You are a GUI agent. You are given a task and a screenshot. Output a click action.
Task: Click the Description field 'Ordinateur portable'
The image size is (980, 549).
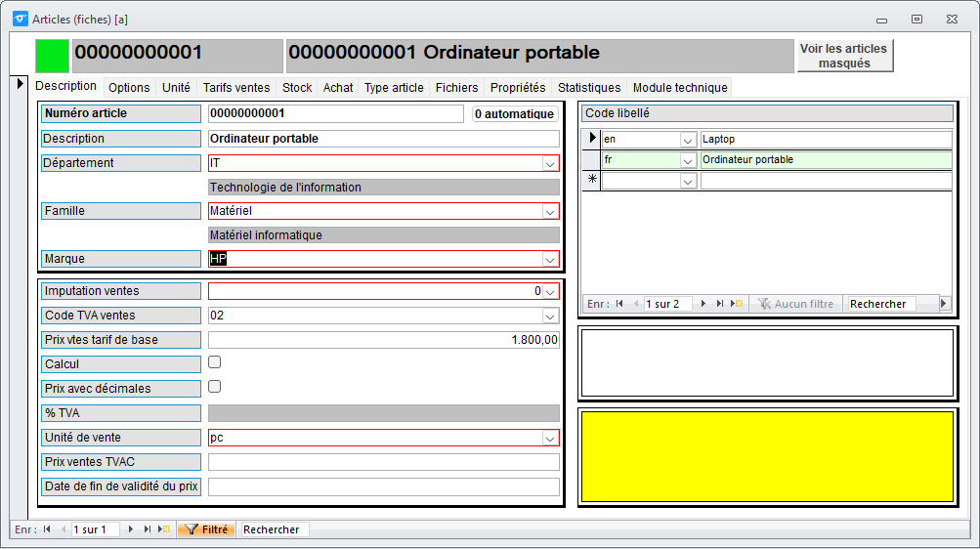[384, 139]
